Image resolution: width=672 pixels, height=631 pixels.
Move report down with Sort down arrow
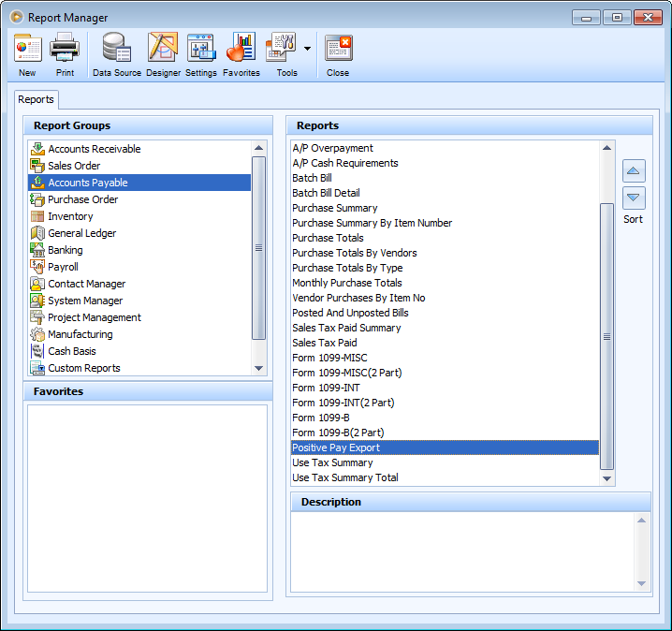pos(634,197)
